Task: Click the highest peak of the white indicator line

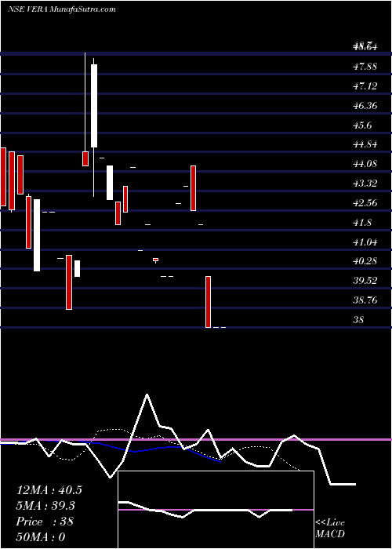Action: pos(147,394)
